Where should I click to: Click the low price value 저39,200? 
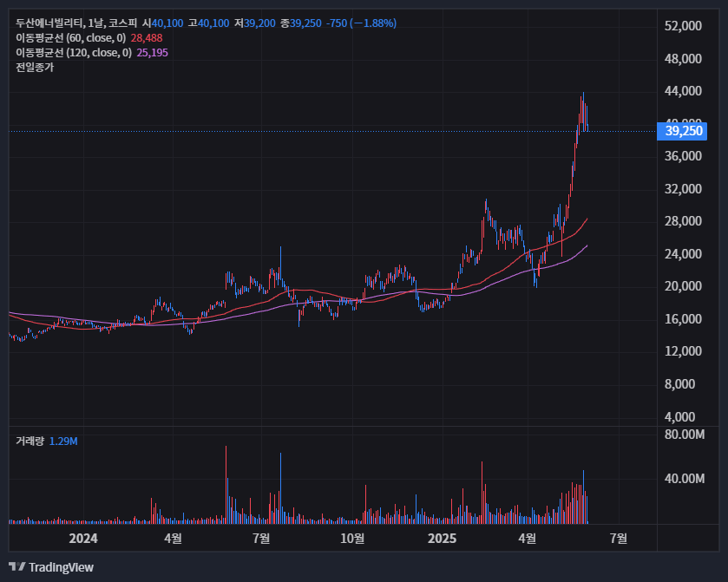(x=254, y=23)
